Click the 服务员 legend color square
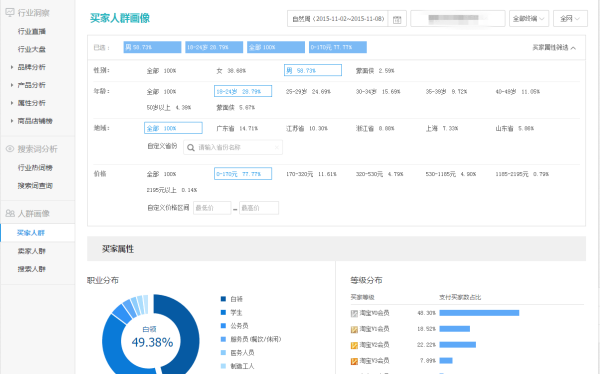600x374 pixels. (223, 339)
